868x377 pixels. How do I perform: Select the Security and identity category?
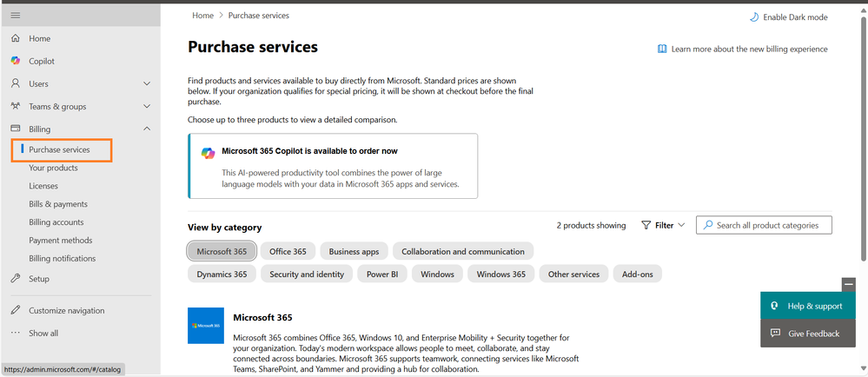307,274
